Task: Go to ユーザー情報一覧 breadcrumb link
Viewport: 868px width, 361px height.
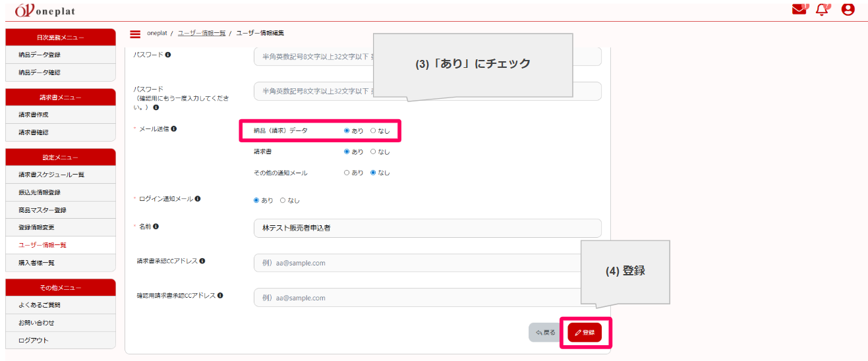Action: [x=201, y=33]
